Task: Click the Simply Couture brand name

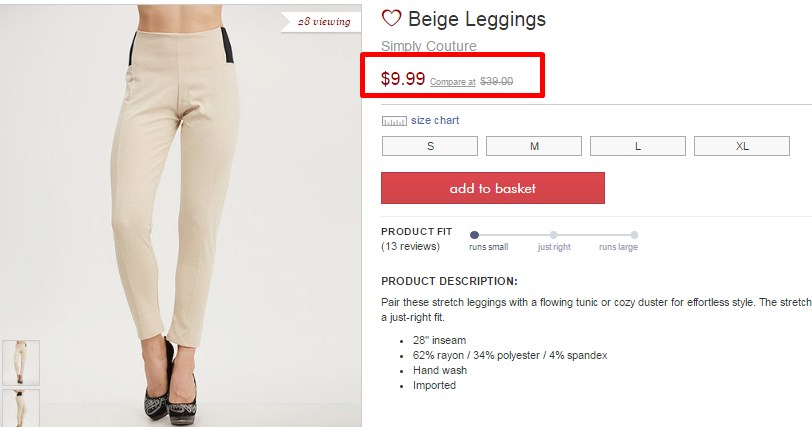Action: [429, 46]
